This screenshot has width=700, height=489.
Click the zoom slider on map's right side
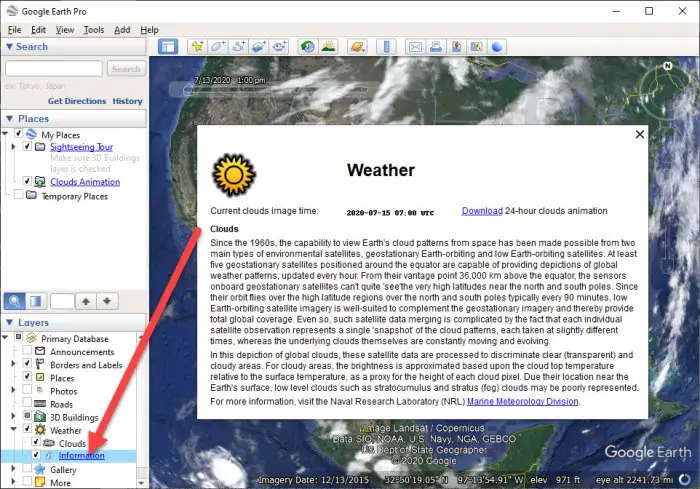667,250
